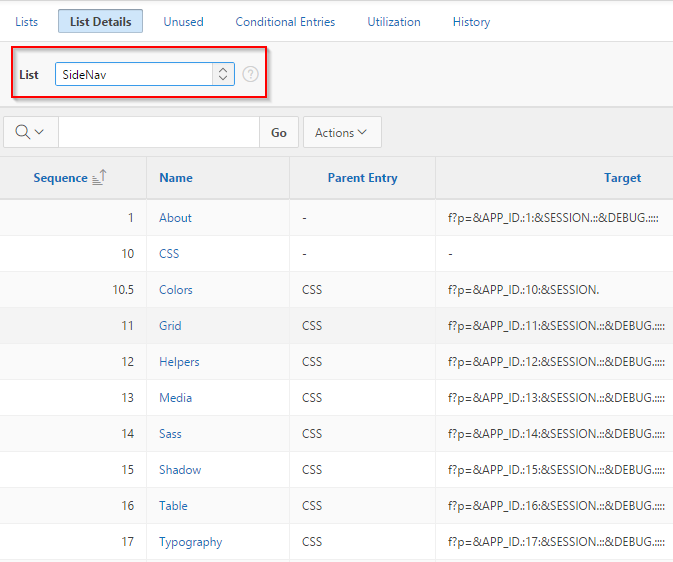Click the target cell of the Sass row
The width and height of the screenshot is (673, 562).
(x=556, y=434)
